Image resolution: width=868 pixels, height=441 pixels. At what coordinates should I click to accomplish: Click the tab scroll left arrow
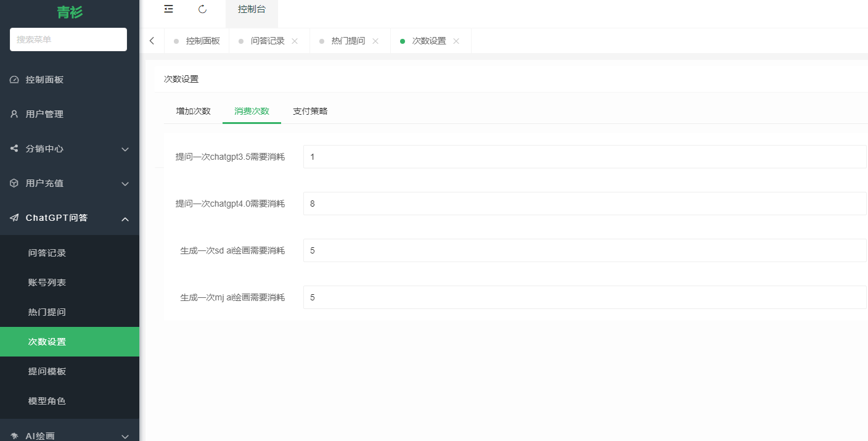click(x=152, y=41)
